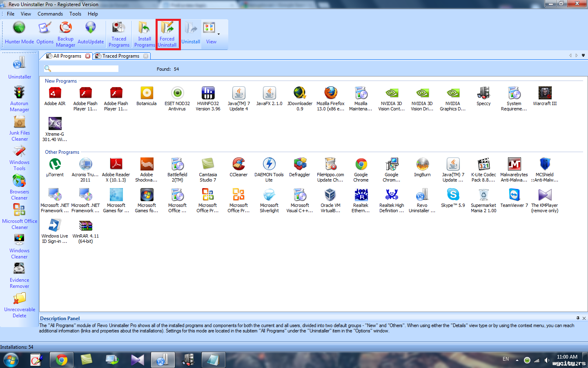Select µTorrent in Other Programs
588x368 pixels.
[x=55, y=168]
